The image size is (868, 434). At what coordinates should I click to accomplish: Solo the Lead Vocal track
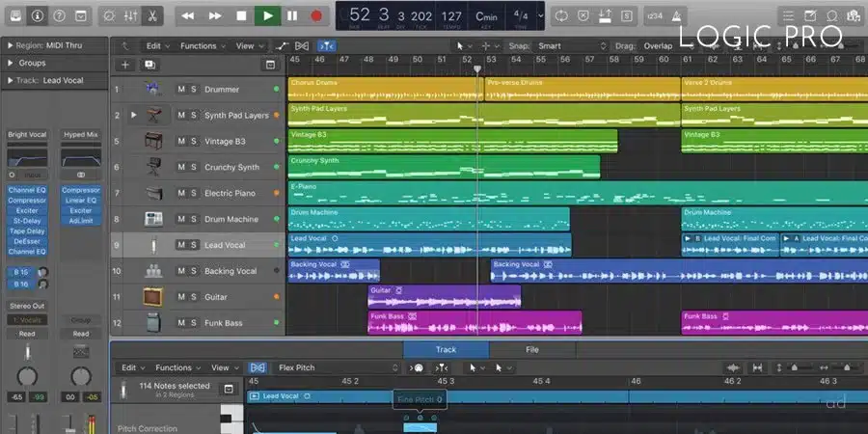pyautogui.click(x=193, y=245)
